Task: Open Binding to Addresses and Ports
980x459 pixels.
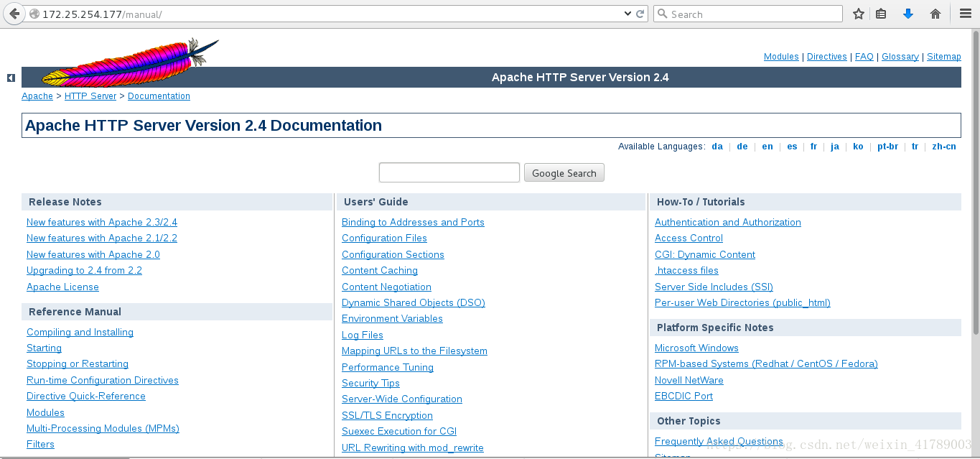Action: coord(413,223)
